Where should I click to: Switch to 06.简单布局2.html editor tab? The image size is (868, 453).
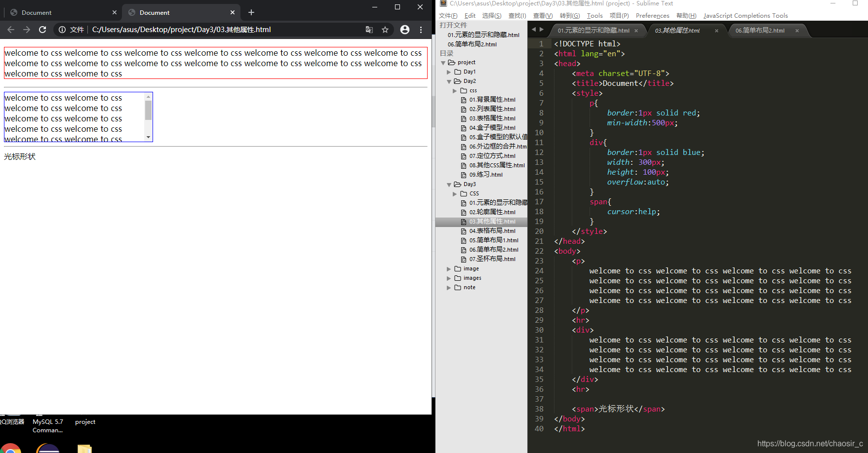tap(760, 31)
